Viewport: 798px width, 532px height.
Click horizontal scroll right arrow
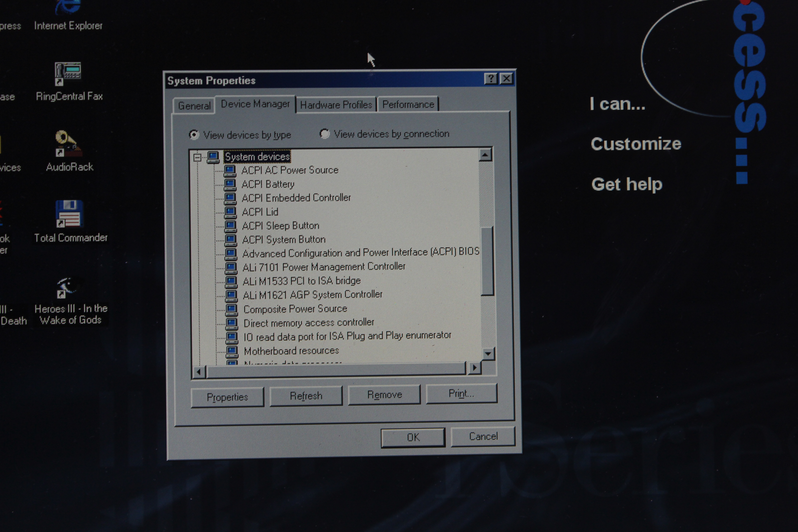coord(475,367)
